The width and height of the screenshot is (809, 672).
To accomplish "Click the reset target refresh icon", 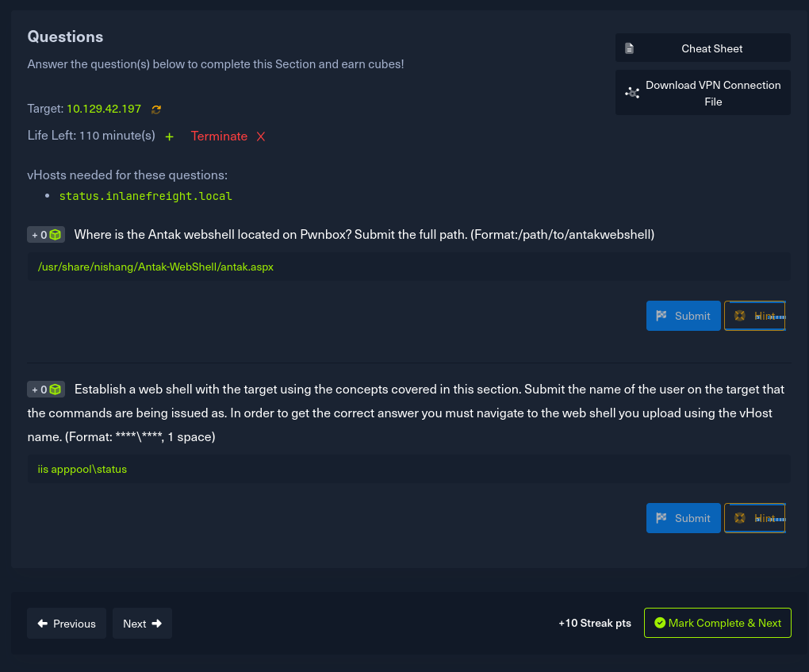I will click(156, 109).
